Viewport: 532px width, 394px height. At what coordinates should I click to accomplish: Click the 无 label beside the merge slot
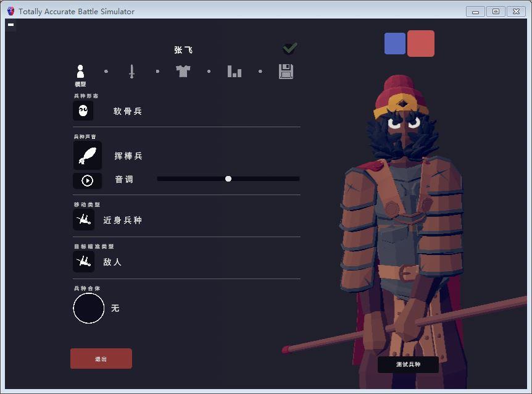[115, 308]
